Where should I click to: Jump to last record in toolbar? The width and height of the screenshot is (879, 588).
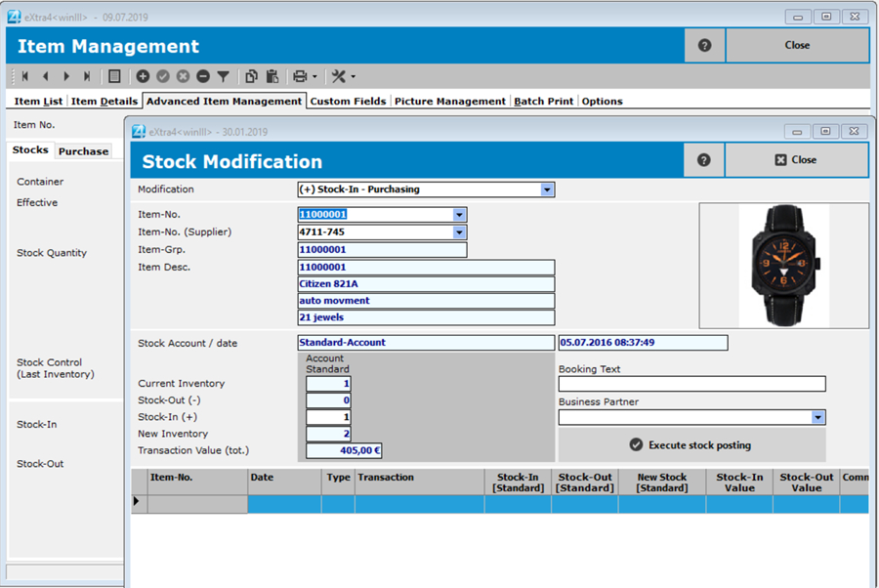(87, 76)
